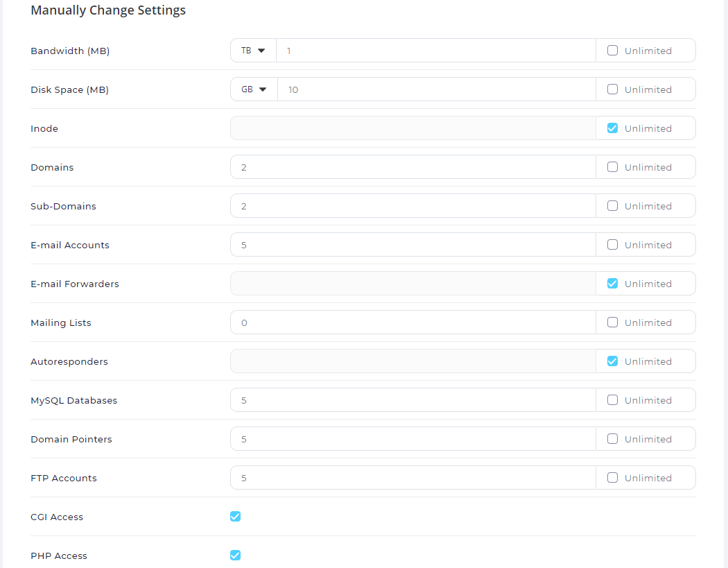Select the Bandwidth (MB) label
Viewport: 728px width, 568px height.
[70, 51]
